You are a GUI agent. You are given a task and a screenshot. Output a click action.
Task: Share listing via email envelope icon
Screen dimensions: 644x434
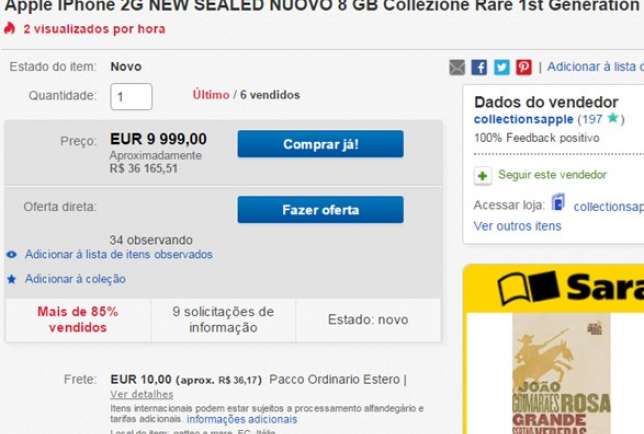coord(457,67)
